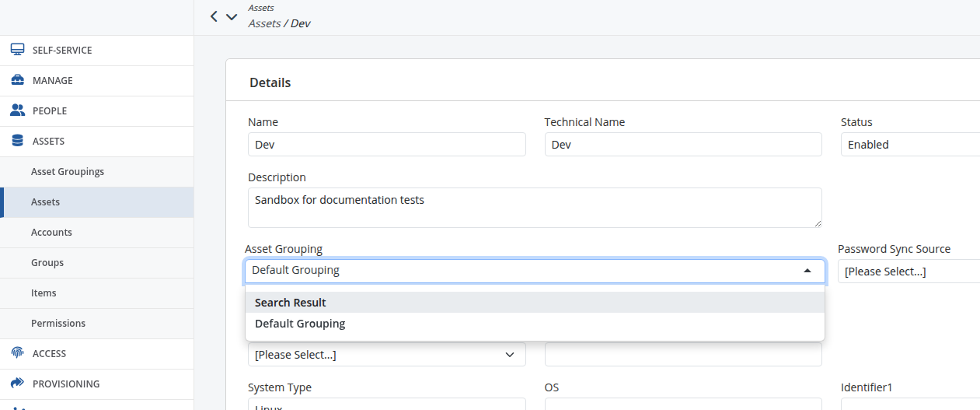The height and width of the screenshot is (410, 980).
Task: Click the Assets database icon
Action: point(17,141)
